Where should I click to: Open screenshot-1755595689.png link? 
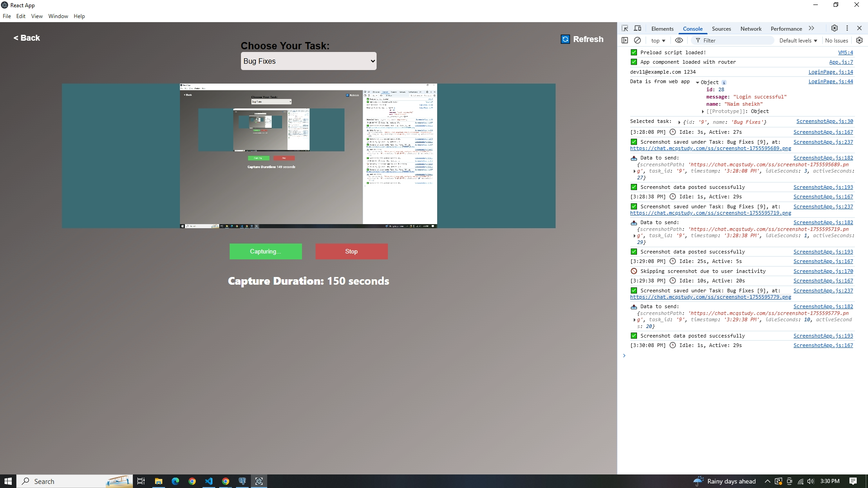point(710,149)
